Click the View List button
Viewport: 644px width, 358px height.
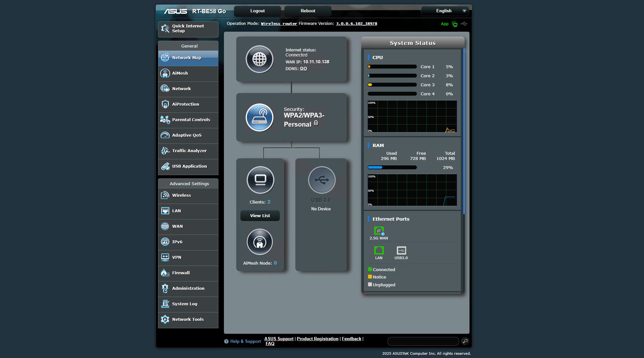(260, 216)
